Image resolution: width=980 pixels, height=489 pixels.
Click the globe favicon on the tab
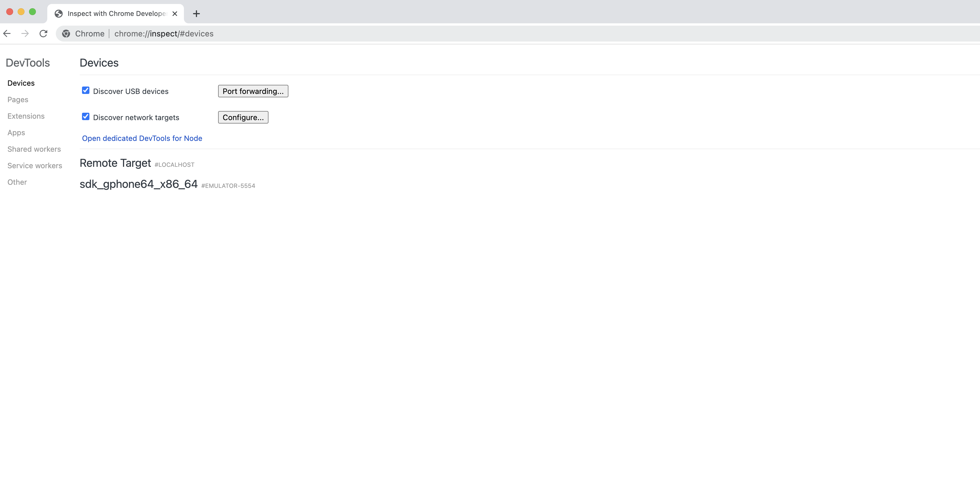59,14
